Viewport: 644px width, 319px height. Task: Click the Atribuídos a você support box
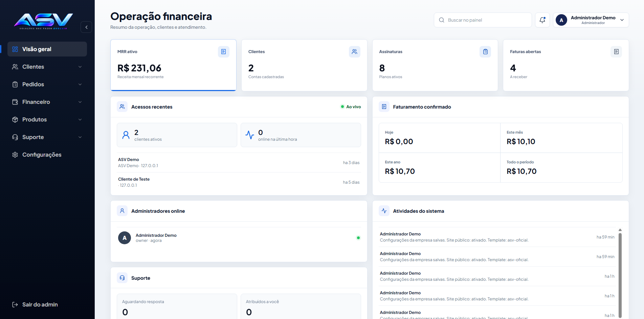point(301,306)
